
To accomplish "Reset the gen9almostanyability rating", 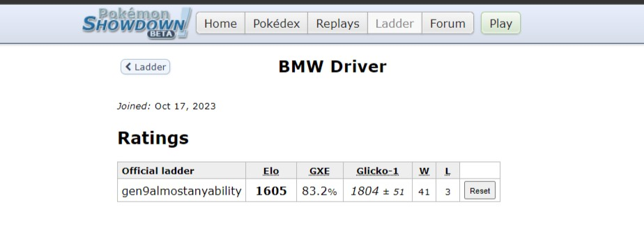I will click(480, 190).
